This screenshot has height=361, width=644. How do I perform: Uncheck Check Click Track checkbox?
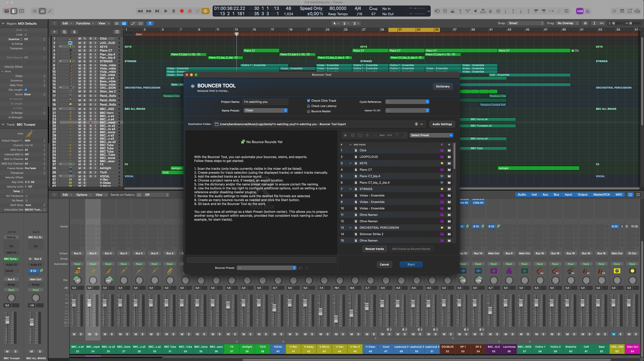point(309,101)
